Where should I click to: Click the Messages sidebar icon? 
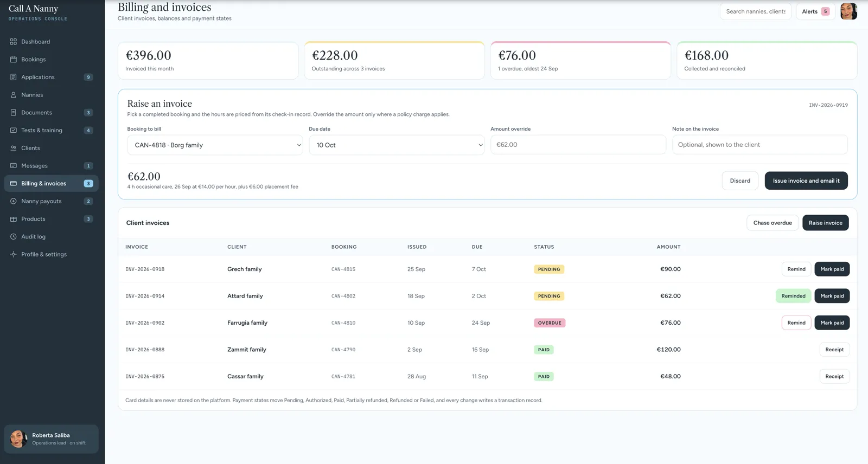click(x=14, y=166)
